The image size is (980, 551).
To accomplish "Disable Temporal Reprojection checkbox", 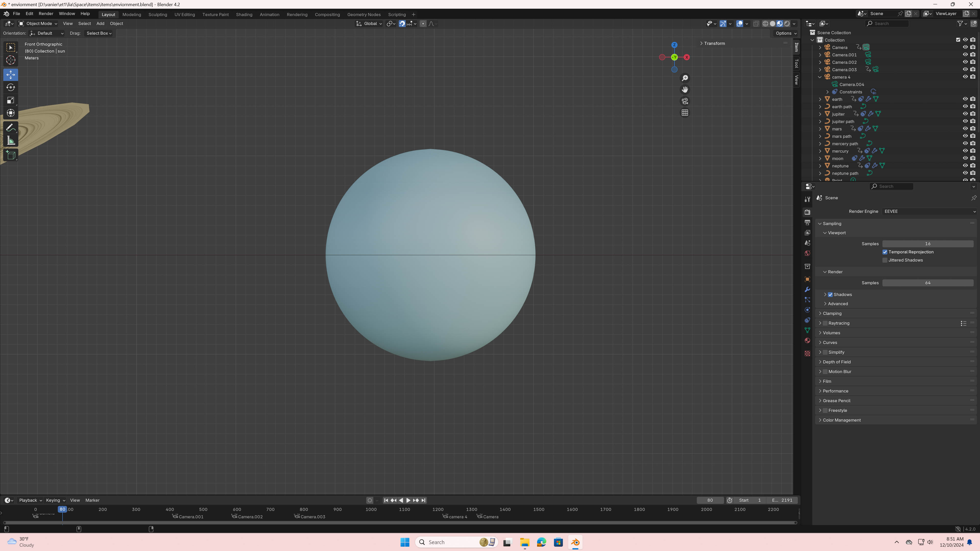I will (885, 252).
